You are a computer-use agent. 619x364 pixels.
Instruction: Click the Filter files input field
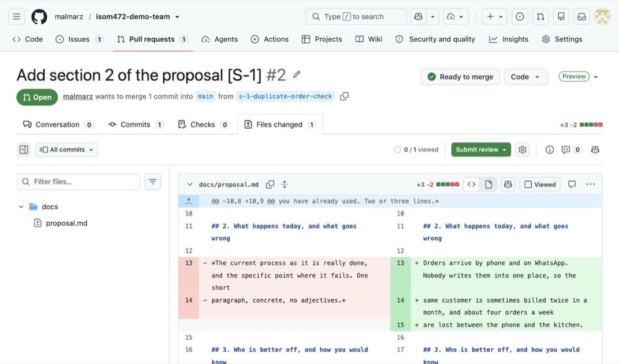79,182
